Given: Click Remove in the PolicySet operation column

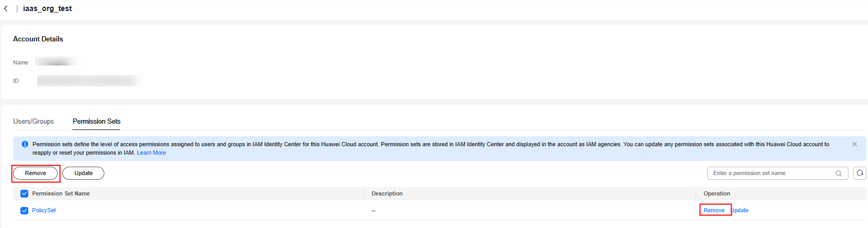Looking at the screenshot, I should coord(714,210).
